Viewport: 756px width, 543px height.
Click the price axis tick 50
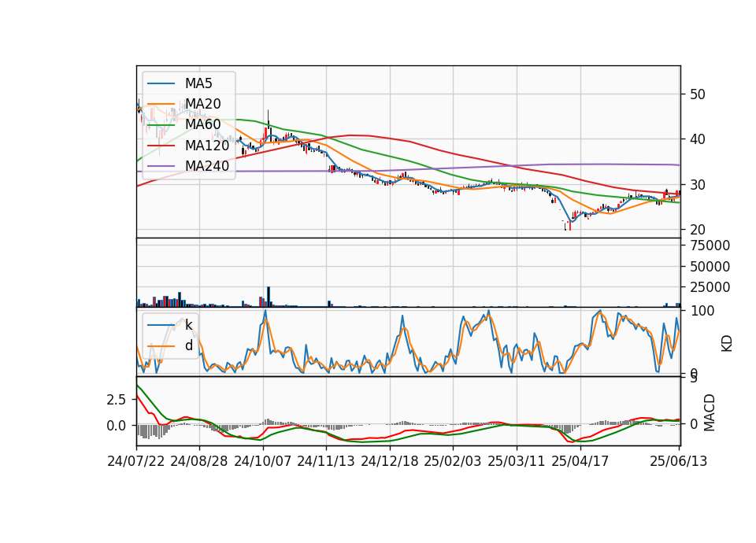pos(698,94)
